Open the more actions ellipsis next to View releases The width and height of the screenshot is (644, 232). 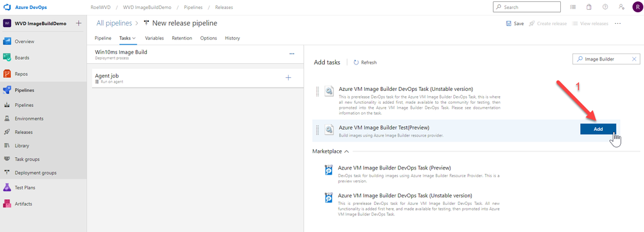point(618,23)
